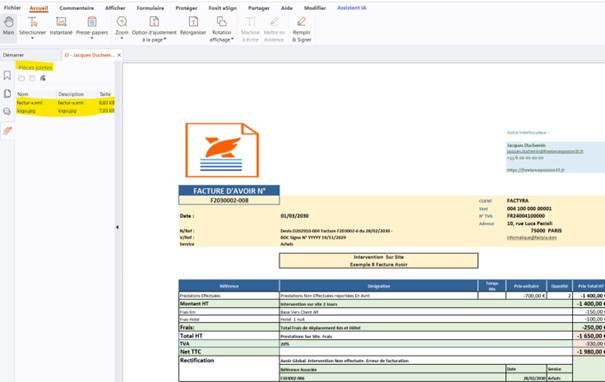The width and height of the screenshot is (605, 382).
Task: Collapse the side panel with arrow
Action: click(x=117, y=227)
